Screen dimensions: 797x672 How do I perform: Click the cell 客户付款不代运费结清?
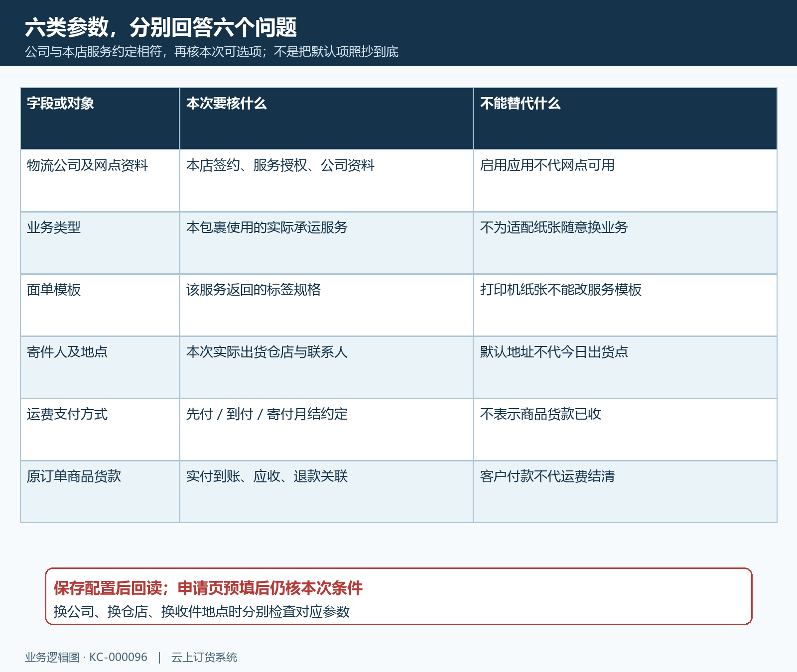pos(625,492)
